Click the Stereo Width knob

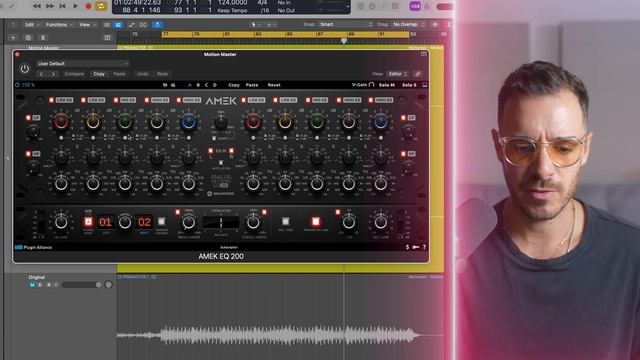click(253, 222)
